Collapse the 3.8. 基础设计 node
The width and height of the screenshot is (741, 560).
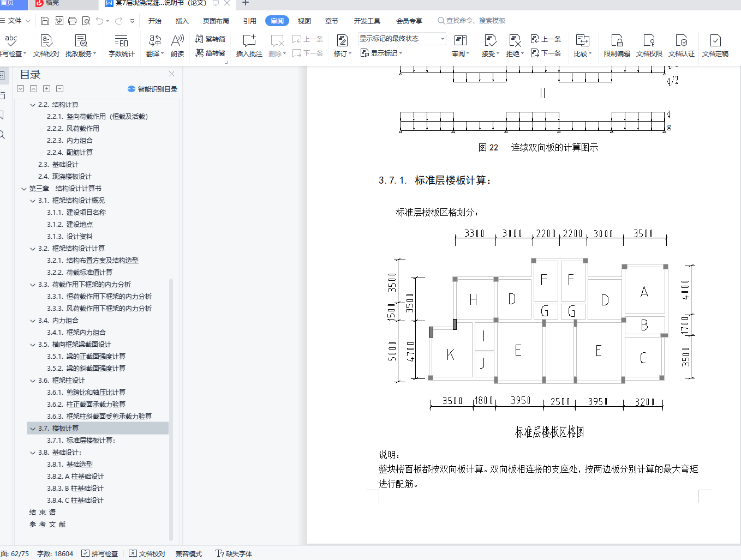pyautogui.click(x=33, y=453)
